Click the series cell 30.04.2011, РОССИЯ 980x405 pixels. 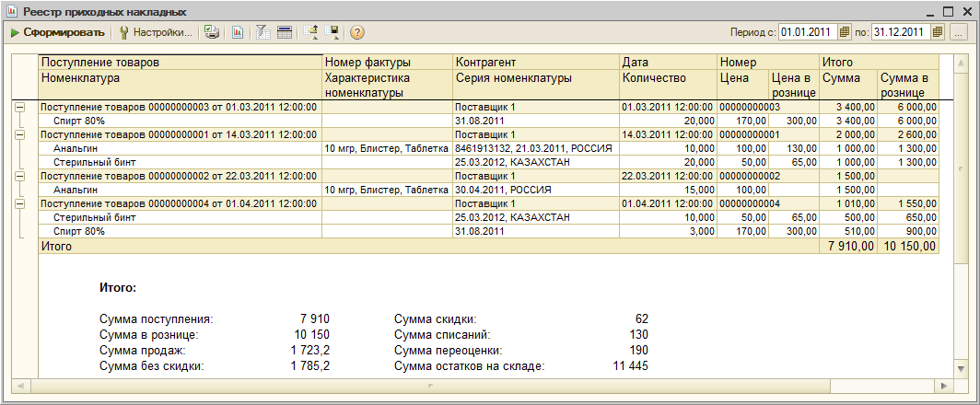point(536,190)
